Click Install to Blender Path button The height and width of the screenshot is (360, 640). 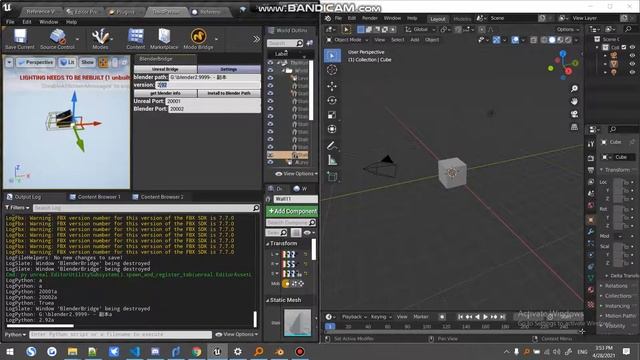point(229,93)
